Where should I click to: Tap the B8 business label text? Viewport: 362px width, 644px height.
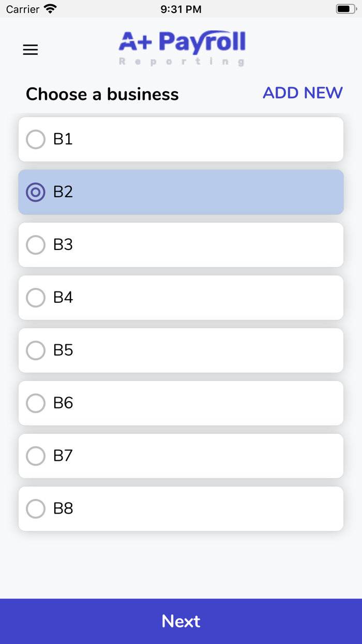point(63,509)
